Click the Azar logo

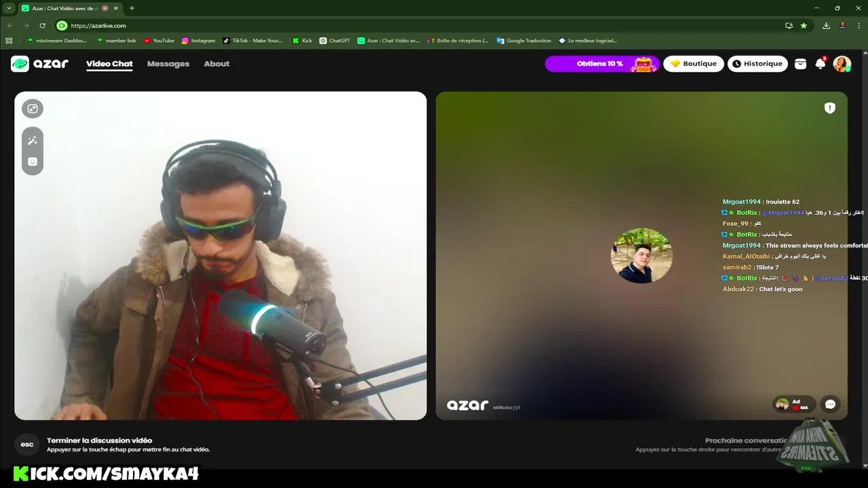(39, 64)
